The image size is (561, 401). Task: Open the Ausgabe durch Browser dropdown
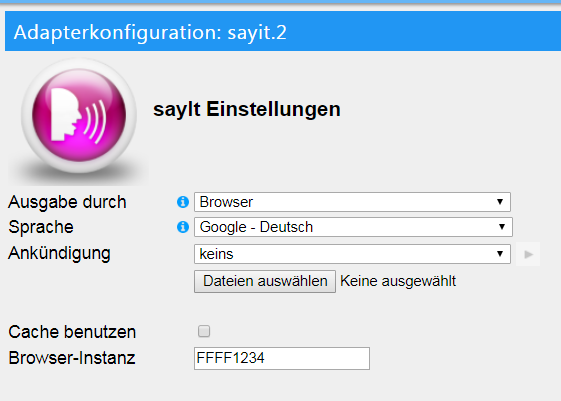[352, 202]
